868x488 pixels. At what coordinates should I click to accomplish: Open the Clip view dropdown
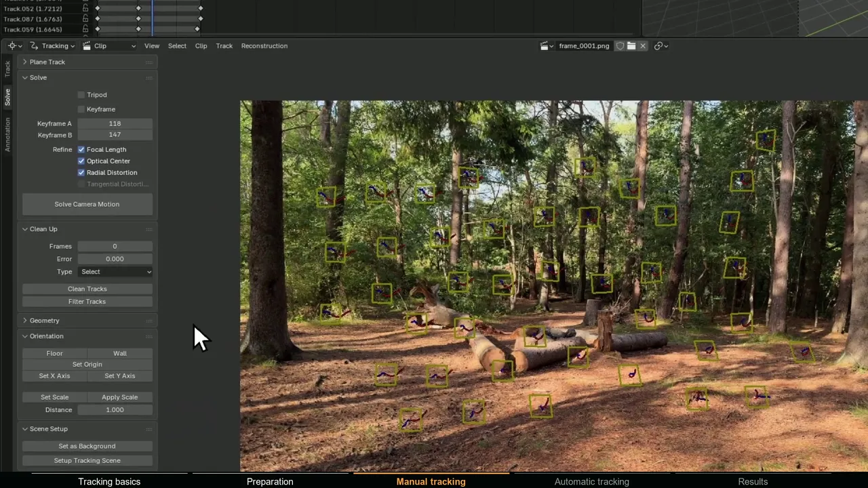(109, 46)
